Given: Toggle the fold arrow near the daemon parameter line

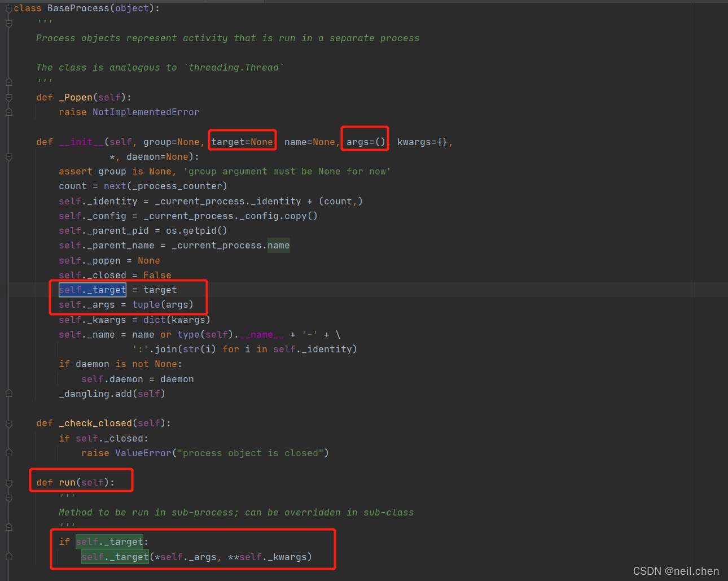Looking at the screenshot, I should pos(8,157).
